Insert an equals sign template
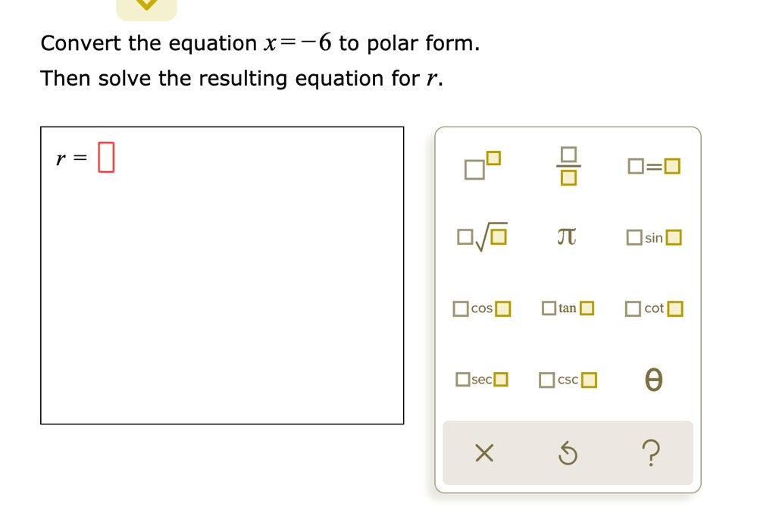 tap(652, 165)
